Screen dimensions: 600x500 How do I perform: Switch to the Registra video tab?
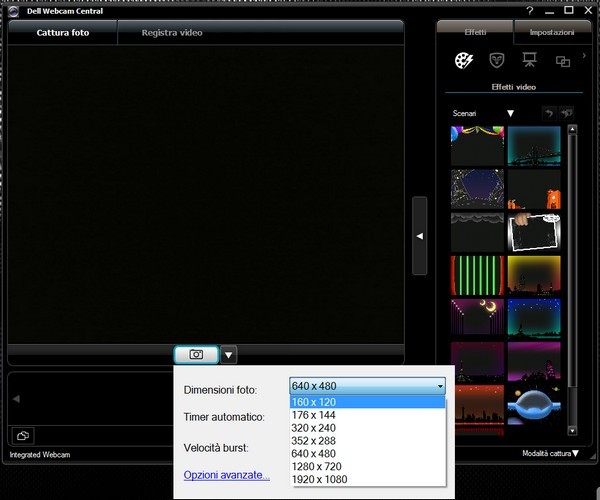pos(172,33)
